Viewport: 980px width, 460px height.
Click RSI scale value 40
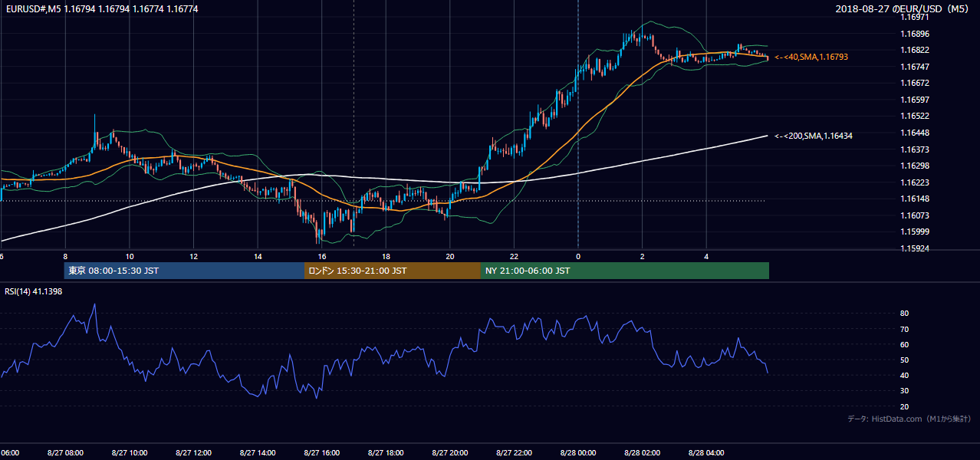coord(905,376)
